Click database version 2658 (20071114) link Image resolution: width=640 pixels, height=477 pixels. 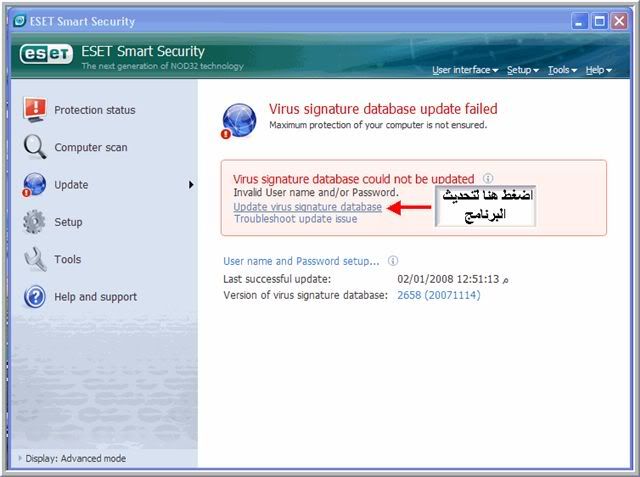click(x=439, y=295)
